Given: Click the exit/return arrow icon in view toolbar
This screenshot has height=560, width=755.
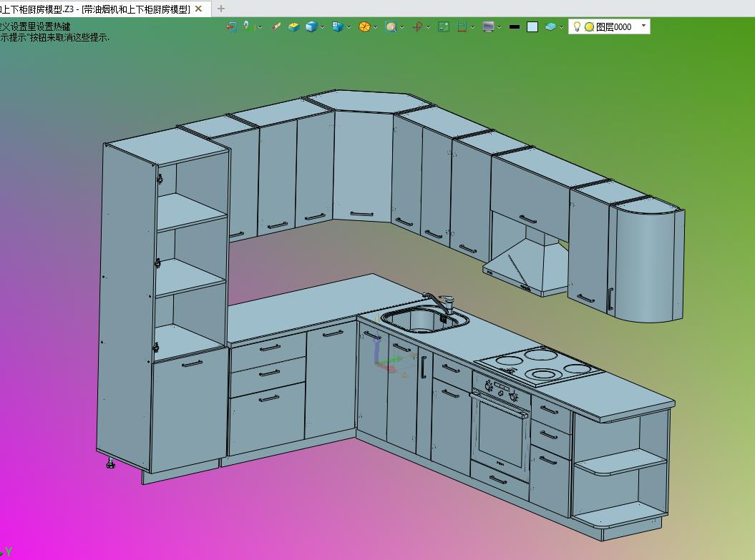Looking at the screenshot, I should [x=231, y=26].
